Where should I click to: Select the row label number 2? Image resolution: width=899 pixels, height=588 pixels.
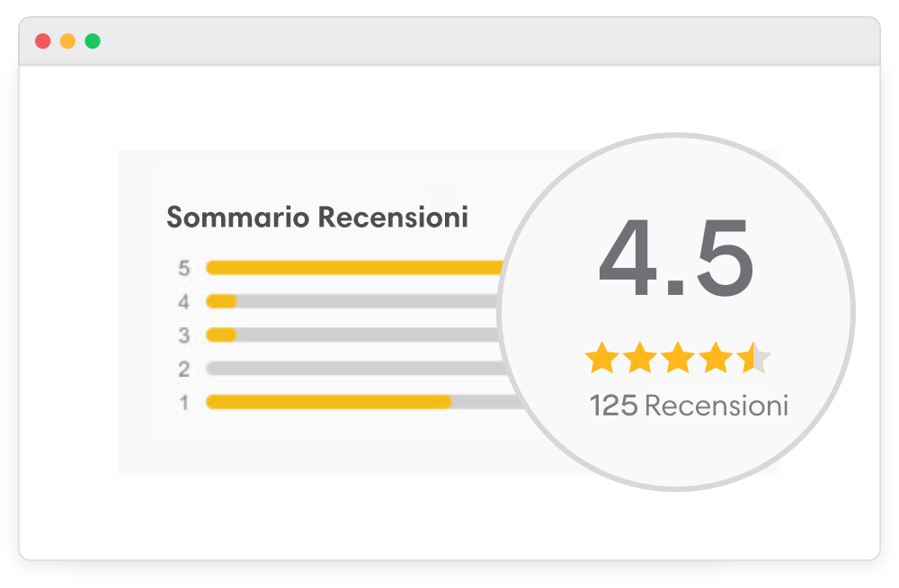click(x=184, y=369)
